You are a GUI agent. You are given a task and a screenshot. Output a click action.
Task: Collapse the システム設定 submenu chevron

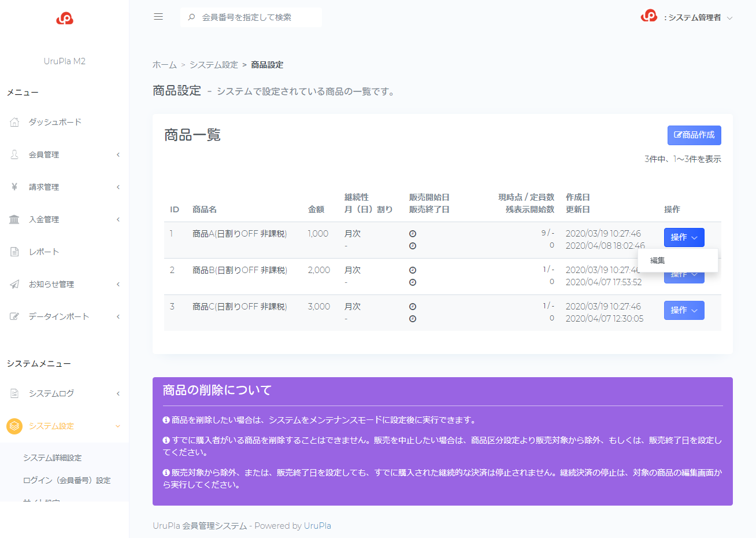118,426
